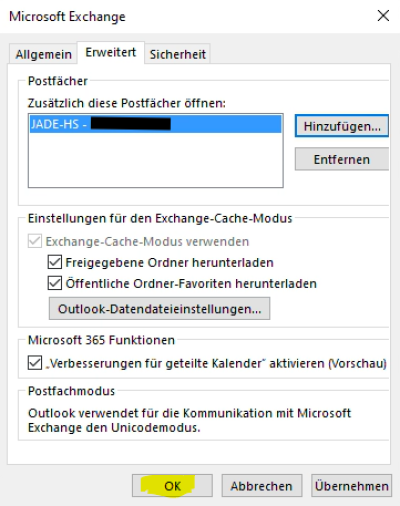Click the Abbrechen button
The image size is (400, 506).
coord(262,486)
